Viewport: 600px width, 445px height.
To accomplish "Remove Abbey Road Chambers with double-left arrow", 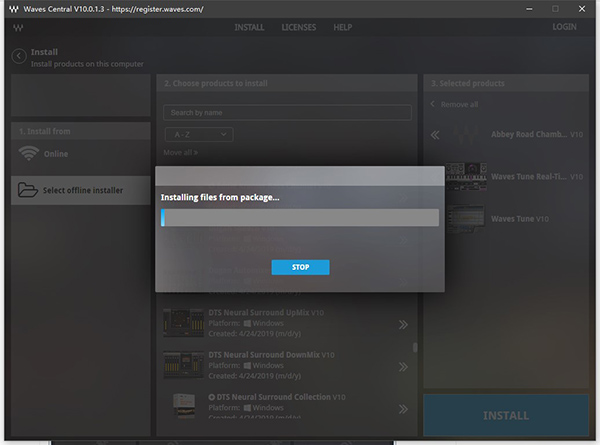I will pos(435,135).
